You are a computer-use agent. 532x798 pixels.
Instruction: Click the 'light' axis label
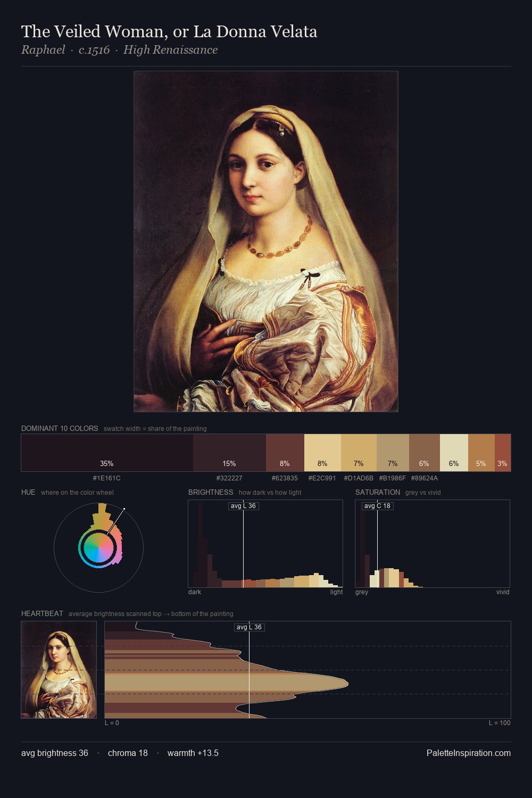pos(336,592)
